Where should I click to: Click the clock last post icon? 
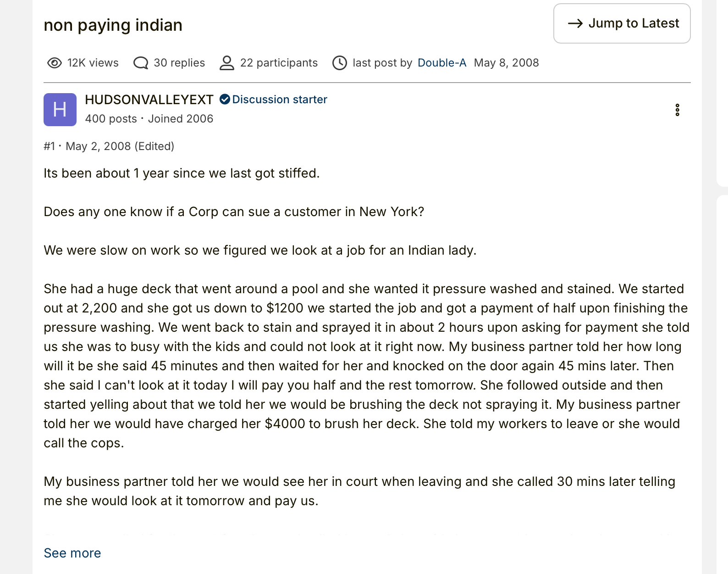[340, 63]
